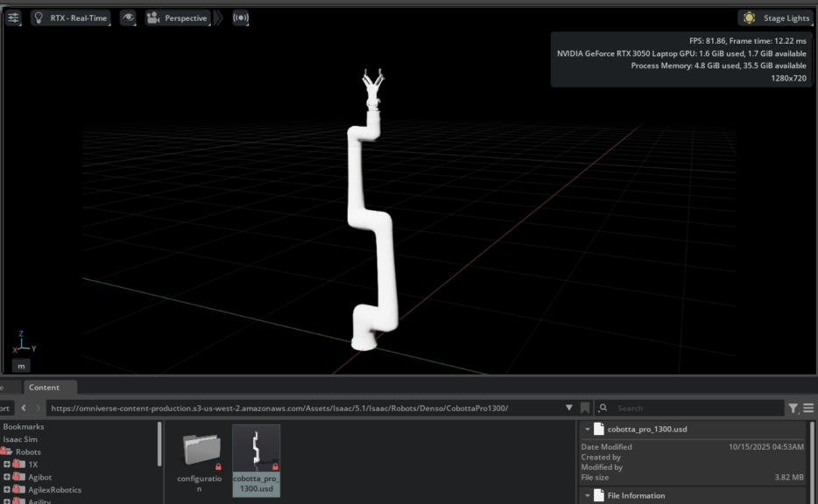Click the content Search field
818x504 pixels.
(692, 408)
